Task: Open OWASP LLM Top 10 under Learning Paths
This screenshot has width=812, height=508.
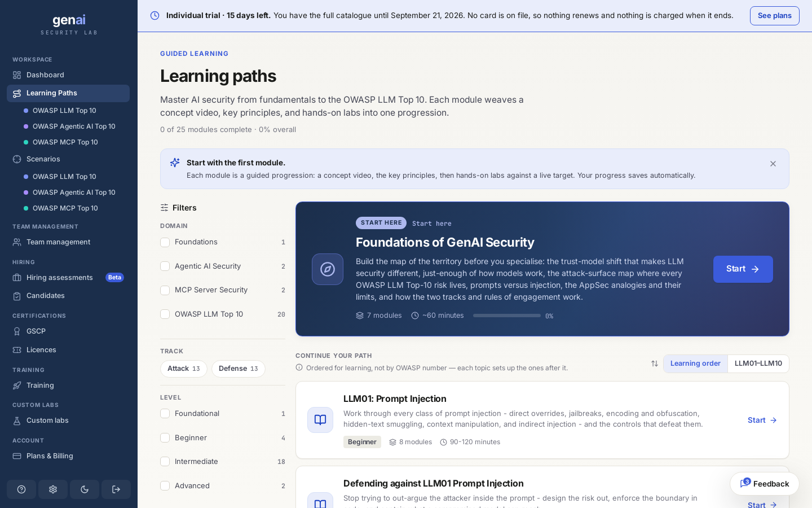Action: [64, 111]
